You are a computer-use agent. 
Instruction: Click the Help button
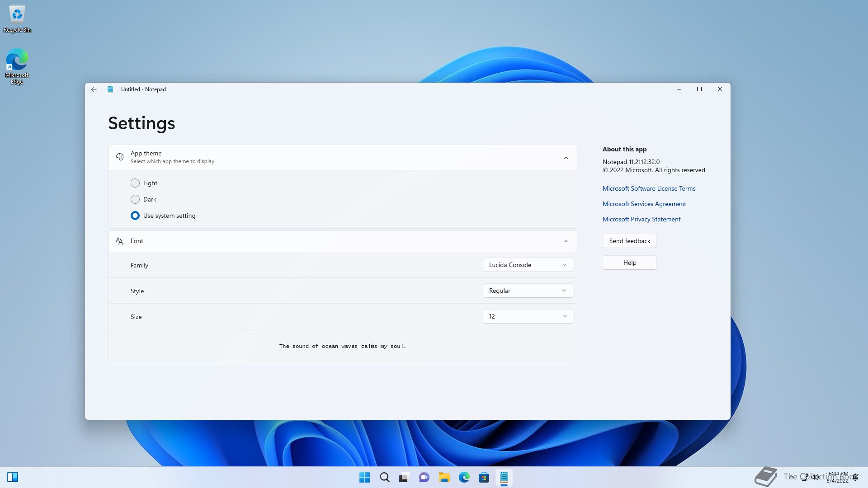pyautogui.click(x=629, y=263)
